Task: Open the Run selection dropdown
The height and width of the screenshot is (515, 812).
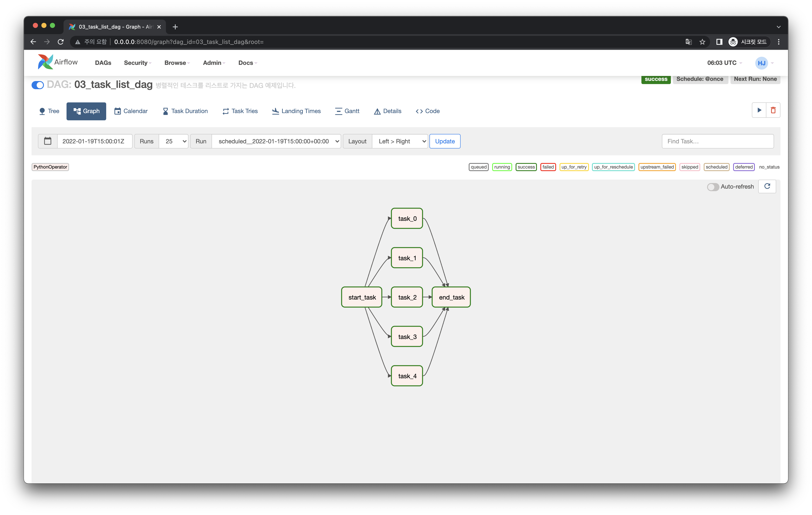Action: pos(277,141)
